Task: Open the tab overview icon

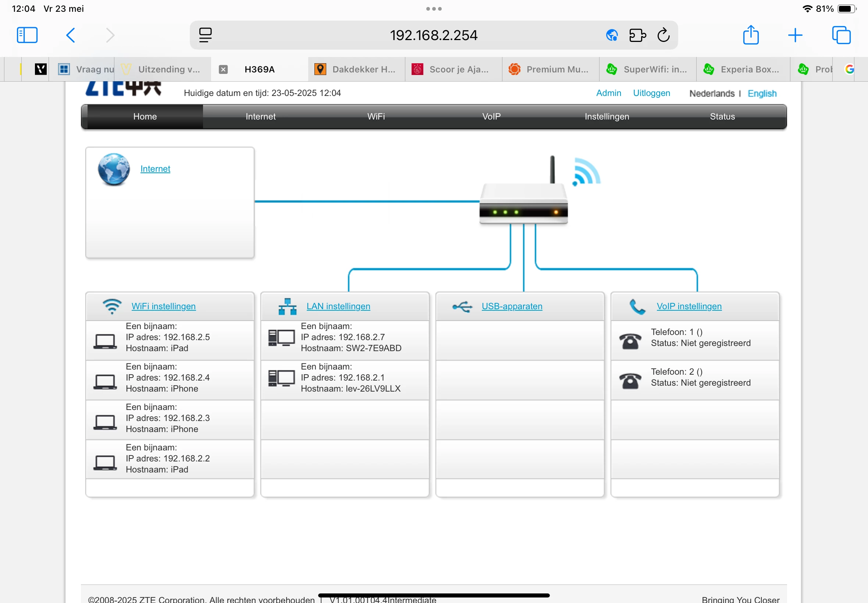Action: coord(841,35)
